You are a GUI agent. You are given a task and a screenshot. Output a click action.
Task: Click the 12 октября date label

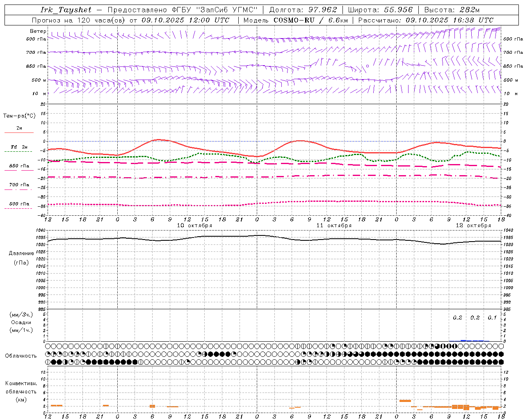click(x=473, y=226)
